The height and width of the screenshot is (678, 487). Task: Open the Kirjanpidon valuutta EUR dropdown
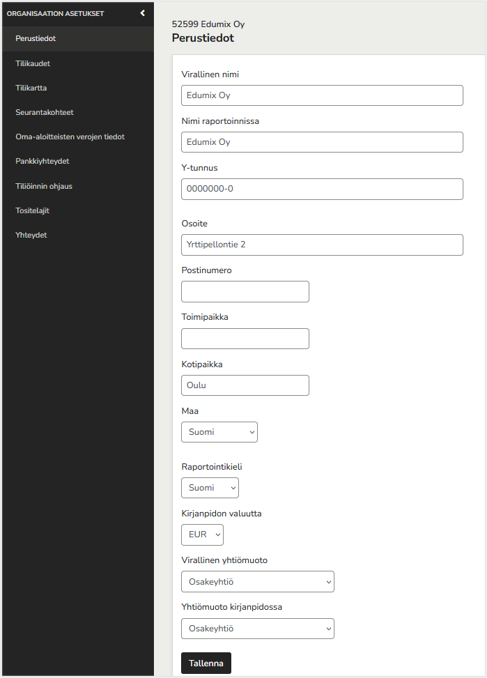pos(202,535)
